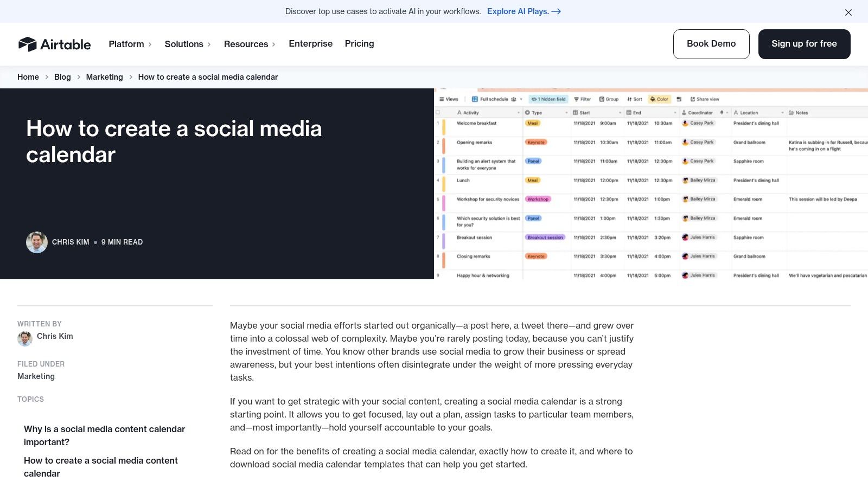Click the Filter icon in the table toolbar
The height and width of the screenshot is (488, 868).
[577, 99]
